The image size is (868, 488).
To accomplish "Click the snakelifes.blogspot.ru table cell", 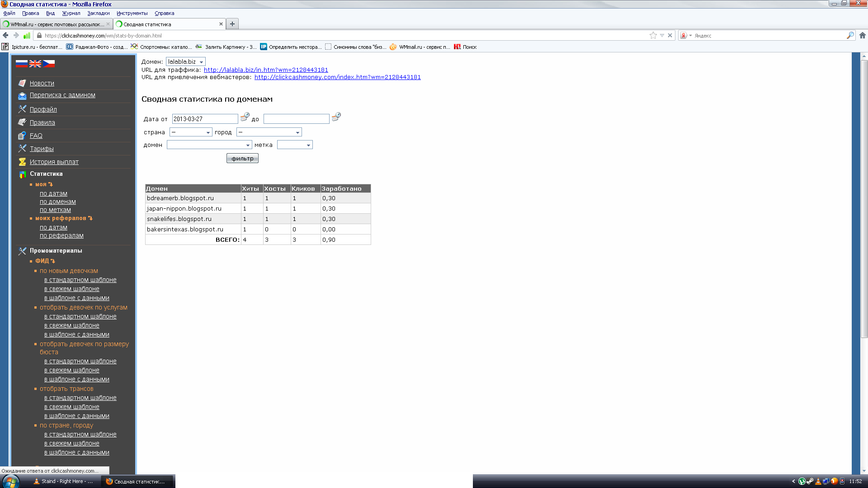I will click(193, 219).
